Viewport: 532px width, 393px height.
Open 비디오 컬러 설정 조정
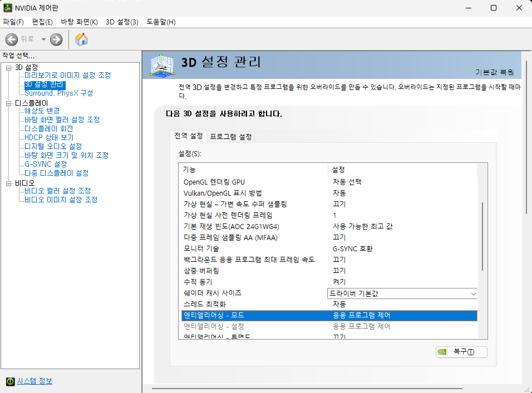57,191
